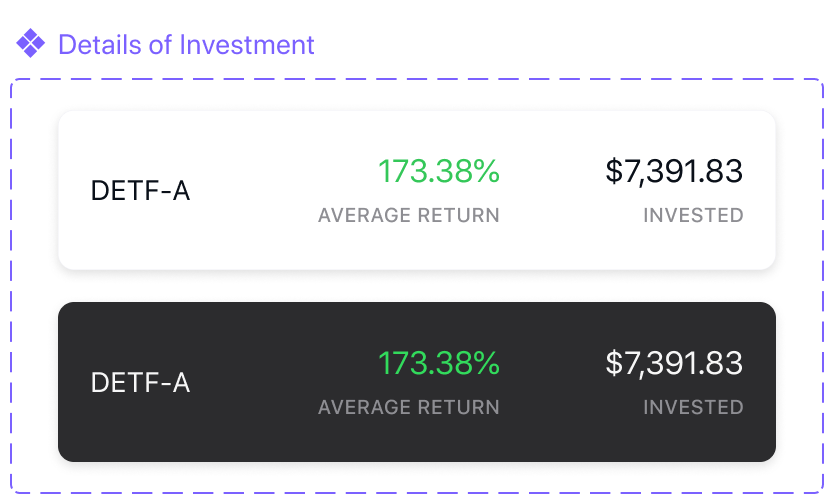Click the word Details in the title
834x504 pixels.
pyautogui.click(x=100, y=45)
